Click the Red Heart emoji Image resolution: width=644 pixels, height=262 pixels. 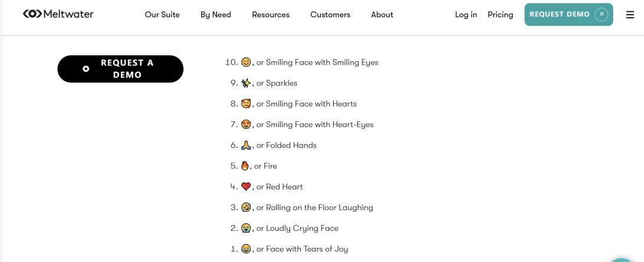pos(246,187)
